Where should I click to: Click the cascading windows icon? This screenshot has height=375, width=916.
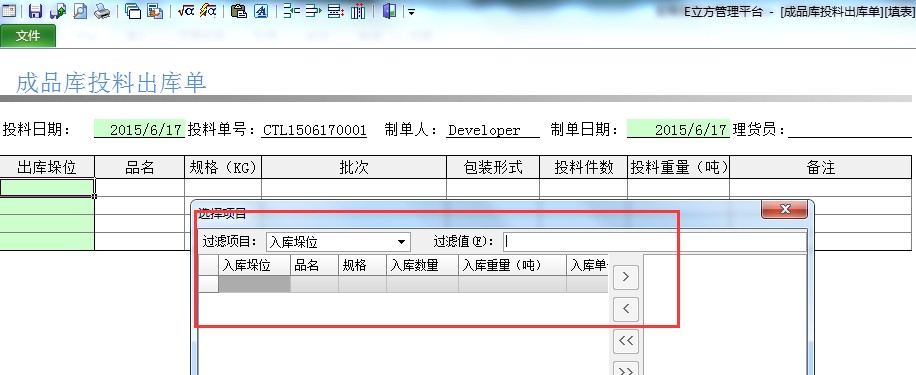click(133, 11)
